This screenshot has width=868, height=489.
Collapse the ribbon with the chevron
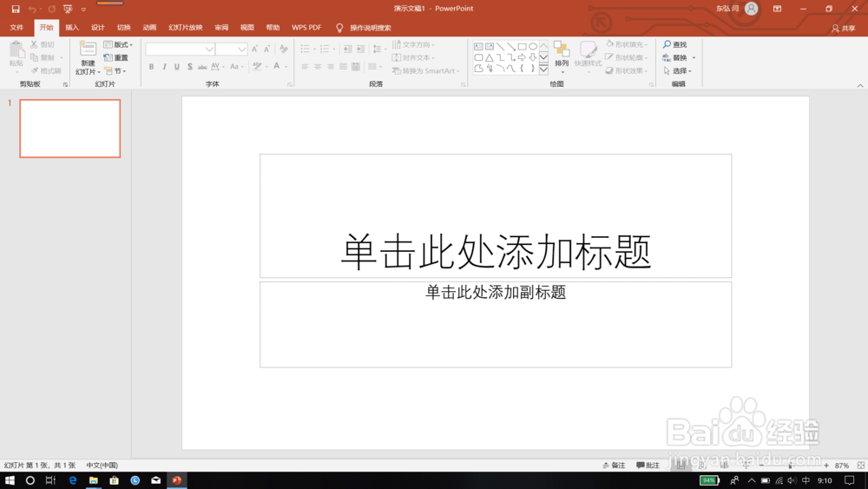click(x=860, y=85)
